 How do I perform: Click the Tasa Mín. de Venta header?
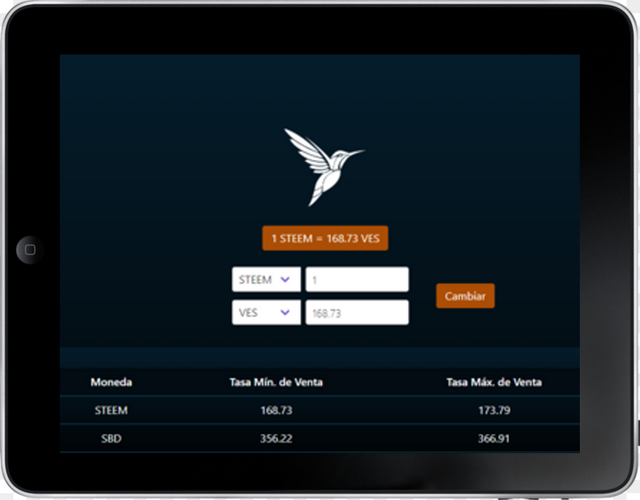[276, 382]
